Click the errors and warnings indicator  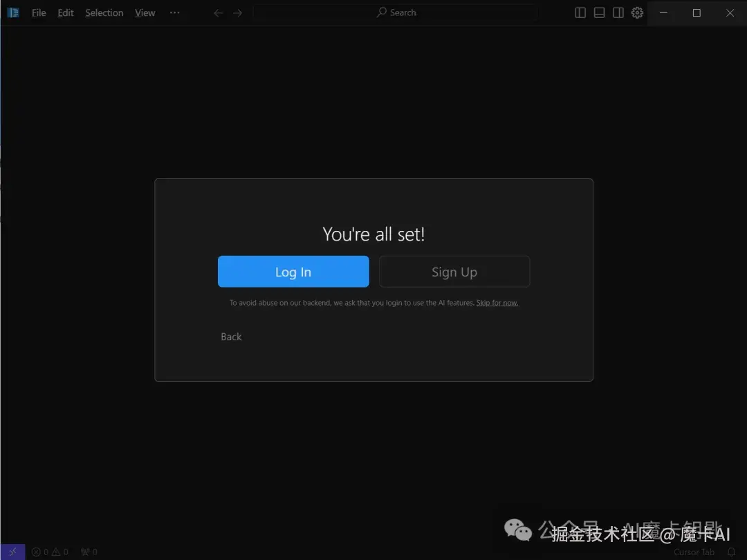coord(50,551)
